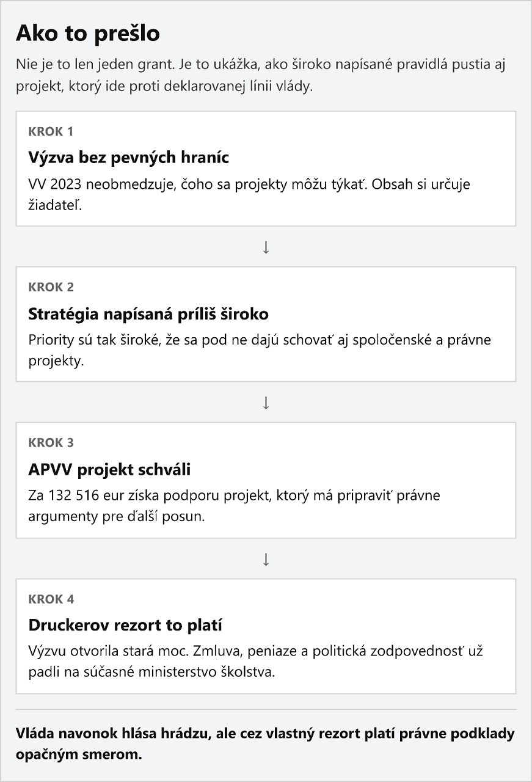Click the arrow between Krok 1 and Krok 2

[x=266, y=247]
